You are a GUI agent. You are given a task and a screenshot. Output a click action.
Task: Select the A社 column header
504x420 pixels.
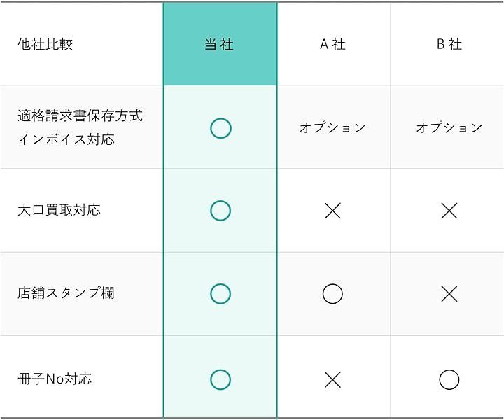(x=332, y=45)
